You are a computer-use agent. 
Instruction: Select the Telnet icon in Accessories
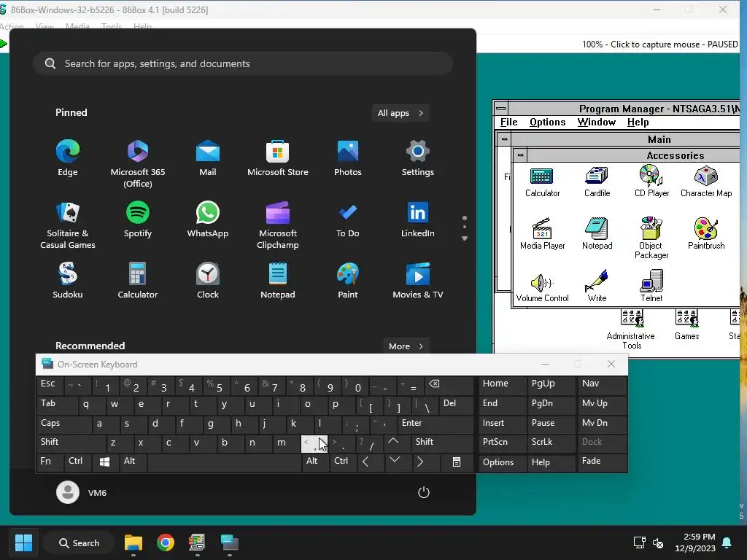point(651,286)
